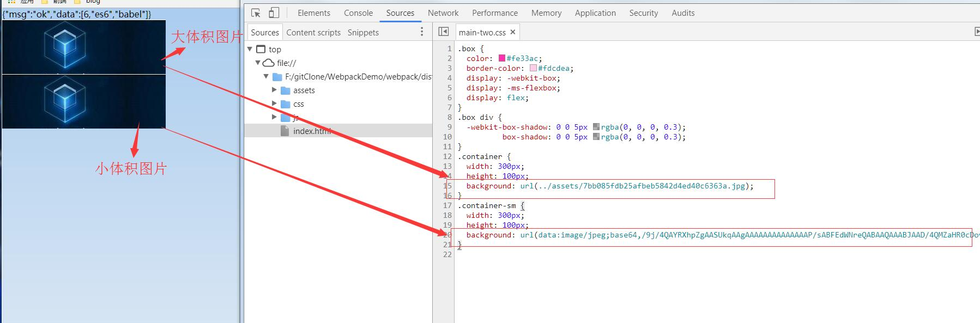Click line number 12 in the gutter
Viewport: 980px width, 323px height.
point(447,156)
